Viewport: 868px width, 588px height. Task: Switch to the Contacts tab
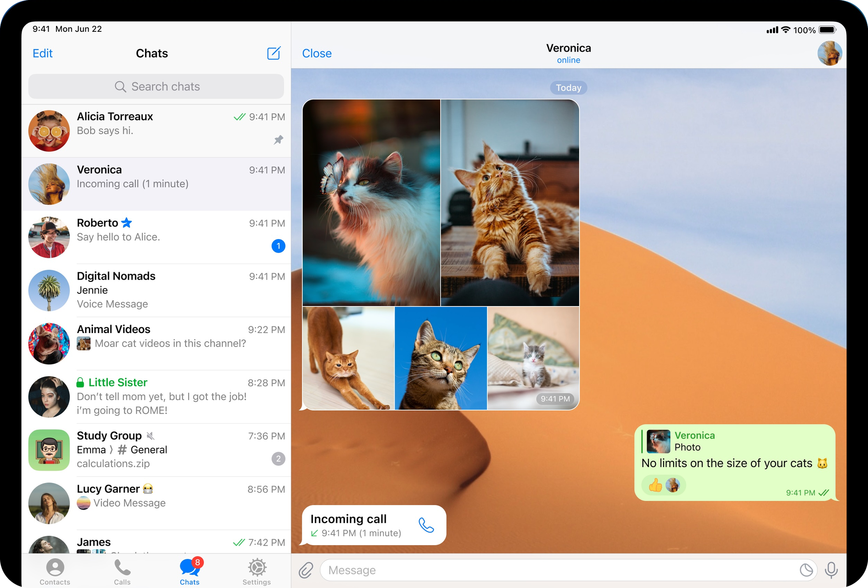tap(55, 572)
